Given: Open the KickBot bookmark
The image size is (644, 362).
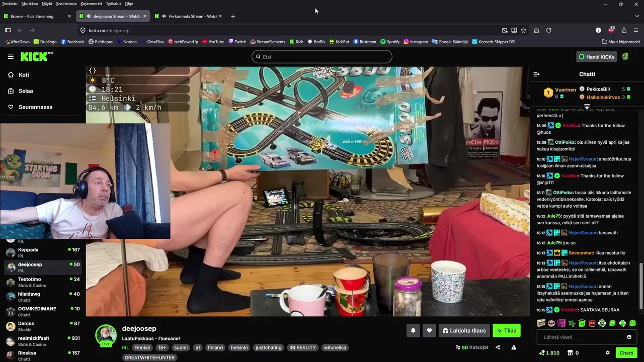Looking at the screenshot, I should click(x=339, y=42).
